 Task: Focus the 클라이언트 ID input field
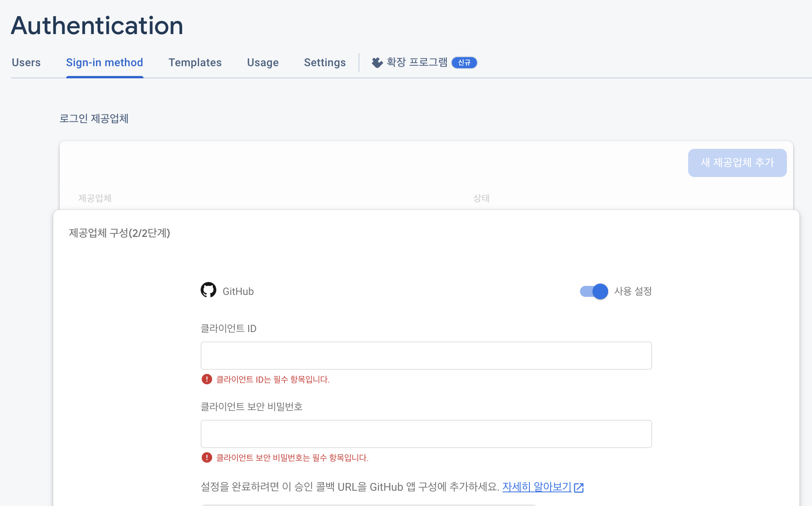point(426,356)
